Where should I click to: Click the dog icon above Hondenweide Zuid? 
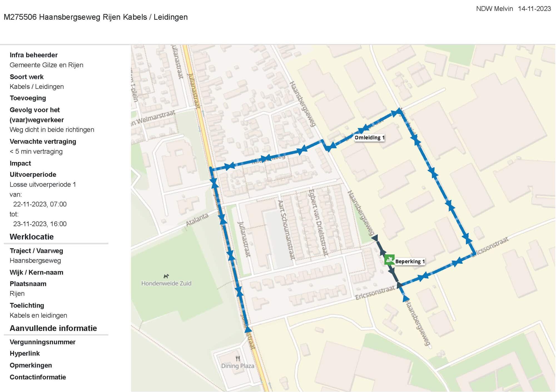(166, 276)
